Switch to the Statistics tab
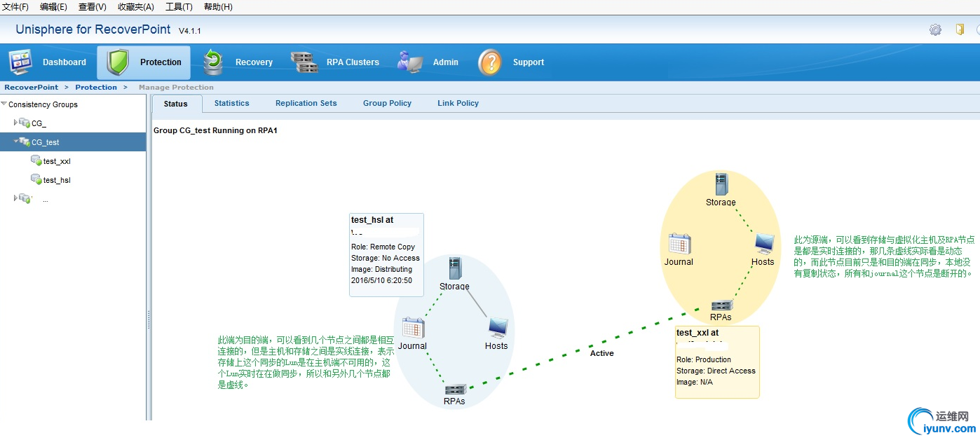Screen dimensions: 980x440 [x=232, y=103]
